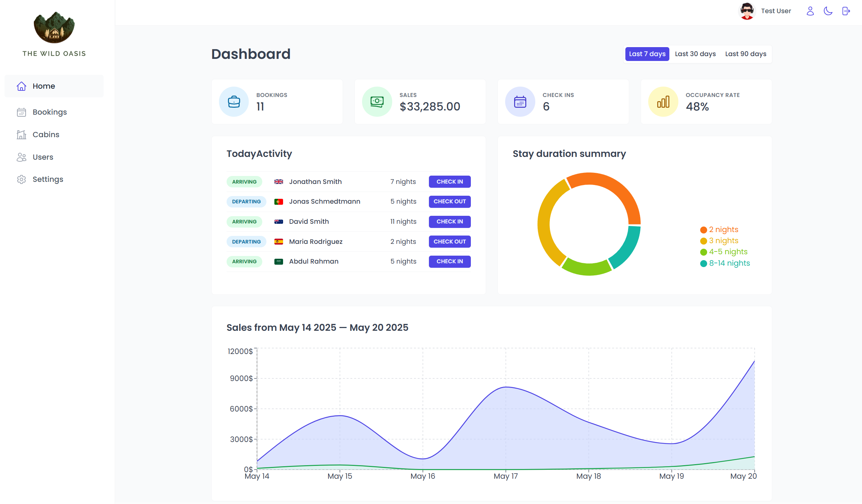Navigate to Bookings in sidebar
The height and width of the screenshot is (504, 862).
pos(50,112)
